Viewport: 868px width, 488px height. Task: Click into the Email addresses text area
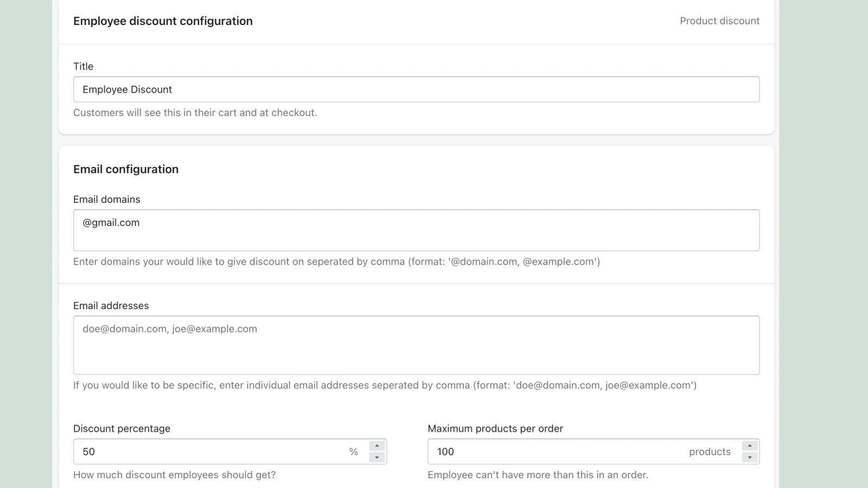tap(416, 345)
